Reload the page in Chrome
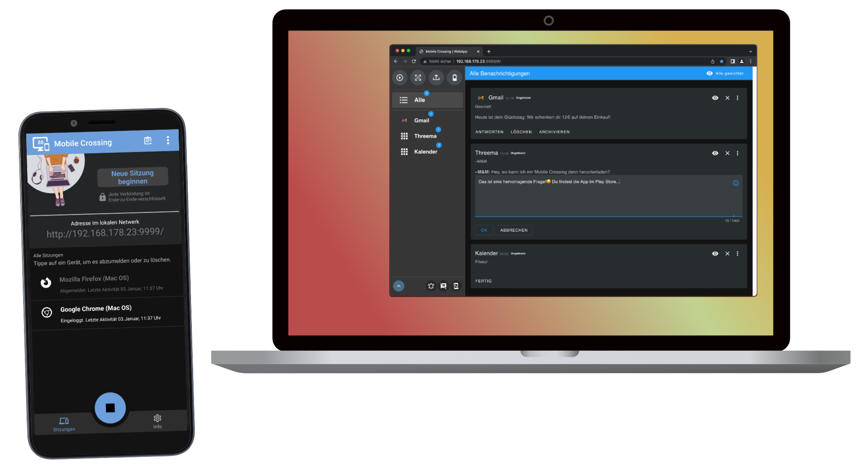 [414, 61]
